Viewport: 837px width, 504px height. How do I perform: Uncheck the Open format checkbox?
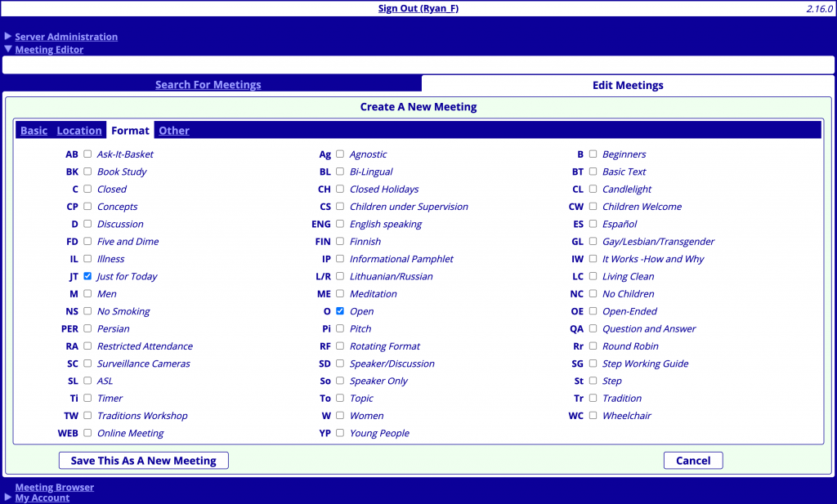point(340,311)
